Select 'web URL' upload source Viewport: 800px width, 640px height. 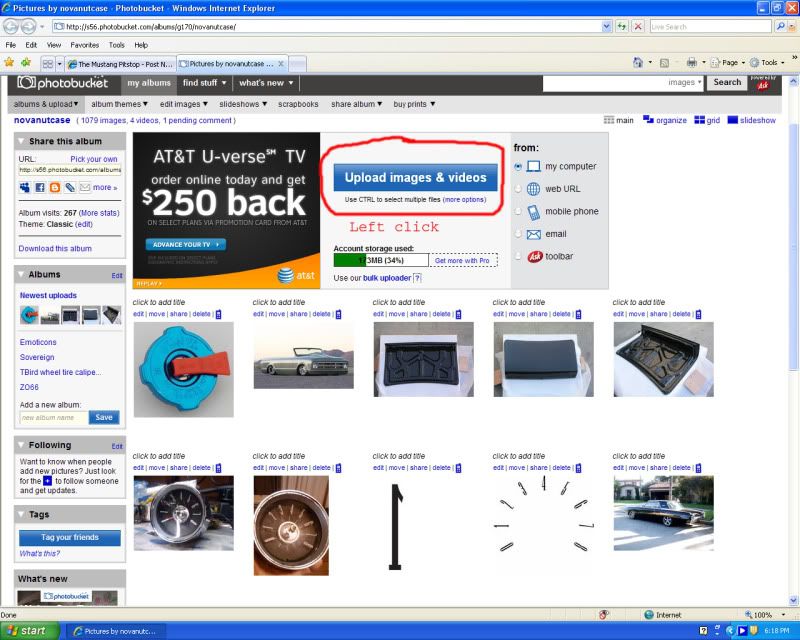(x=518, y=189)
